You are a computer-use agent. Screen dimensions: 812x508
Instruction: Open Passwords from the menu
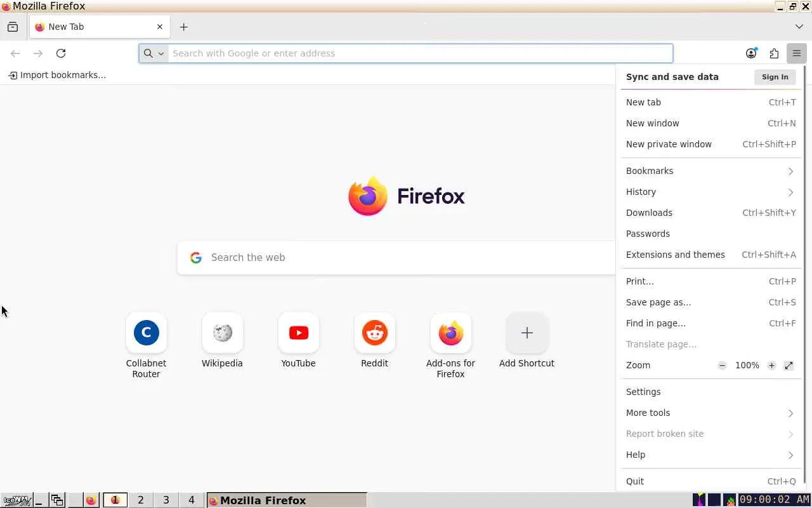point(710,234)
